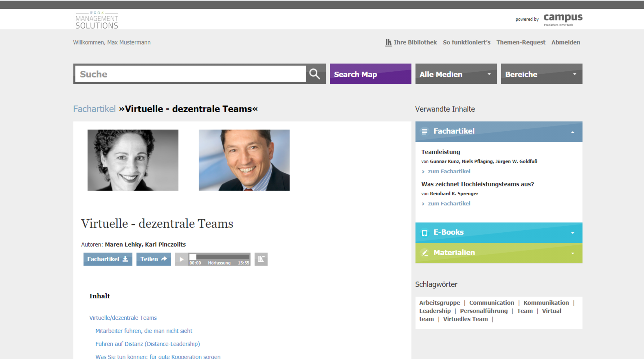Select the Virtuelles Team keyword
The width and height of the screenshot is (644, 359).
point(465,319)
